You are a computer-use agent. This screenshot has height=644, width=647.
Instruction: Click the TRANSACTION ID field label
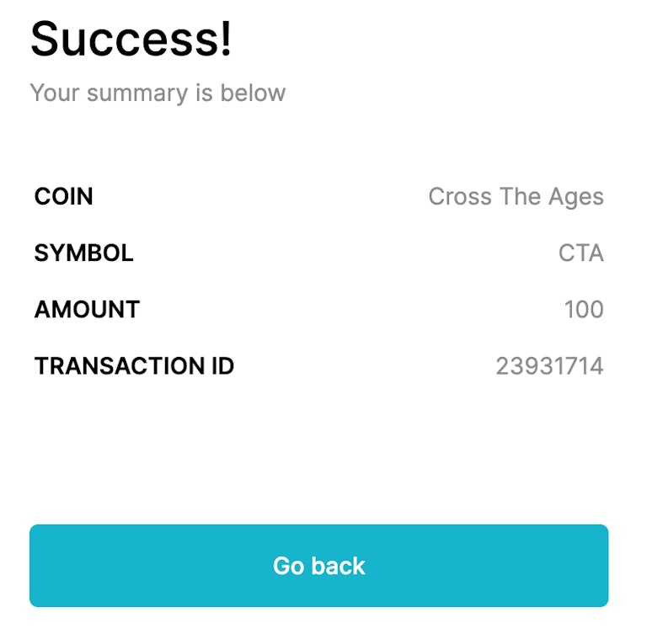(134, 366)
